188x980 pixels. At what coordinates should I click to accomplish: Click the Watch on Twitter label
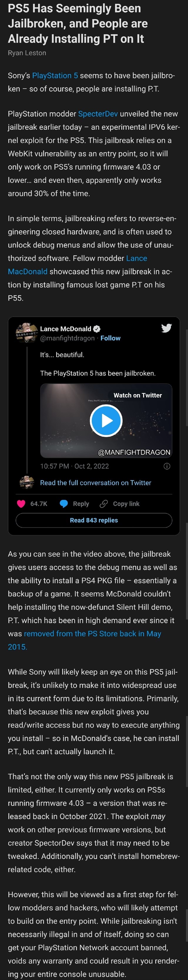(x=138, y=395)
